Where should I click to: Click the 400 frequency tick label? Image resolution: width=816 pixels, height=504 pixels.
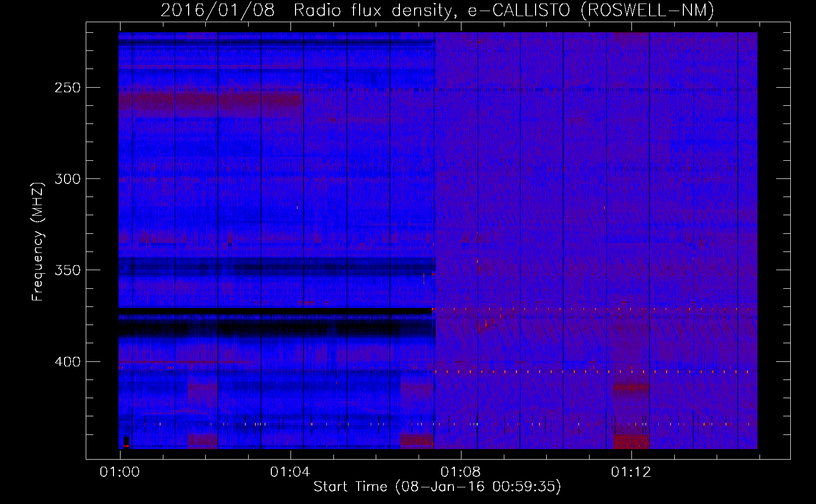(x=68, y=362)
